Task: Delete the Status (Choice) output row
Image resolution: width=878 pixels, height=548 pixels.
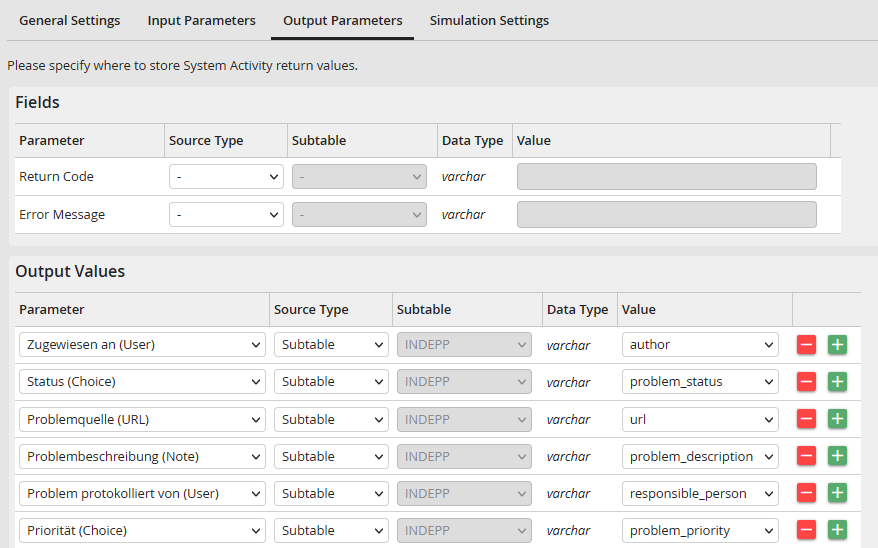Action: click(806, 382)
